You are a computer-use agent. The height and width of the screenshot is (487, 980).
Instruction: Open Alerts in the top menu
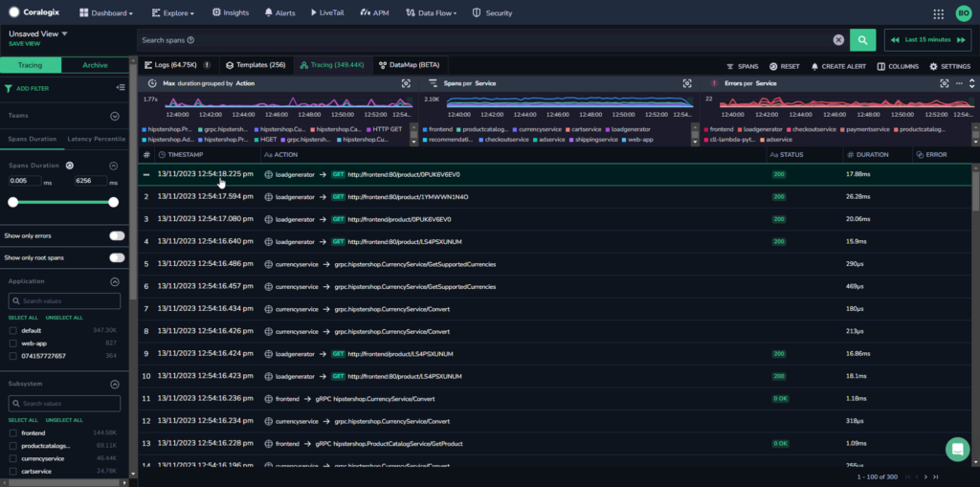pos(280,13)
